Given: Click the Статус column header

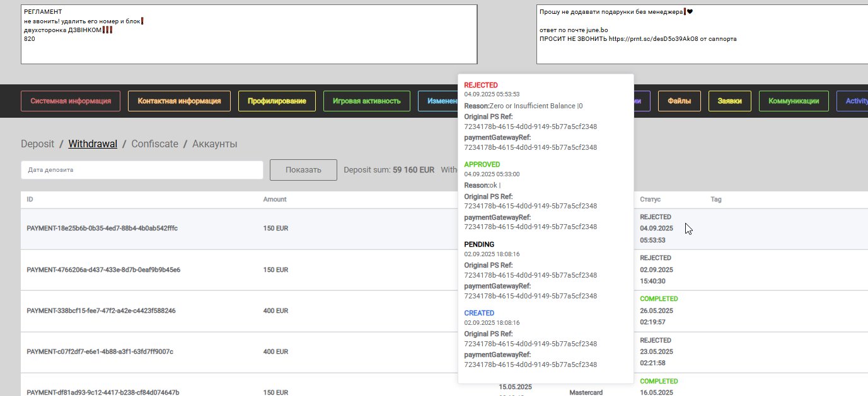Looking at the screenshot, I should [x=651, y=199].
